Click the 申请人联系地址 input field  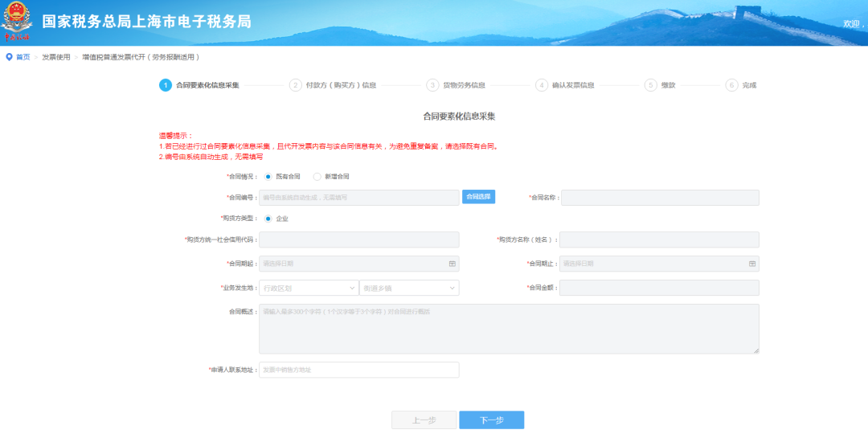[x=358, y=370]
